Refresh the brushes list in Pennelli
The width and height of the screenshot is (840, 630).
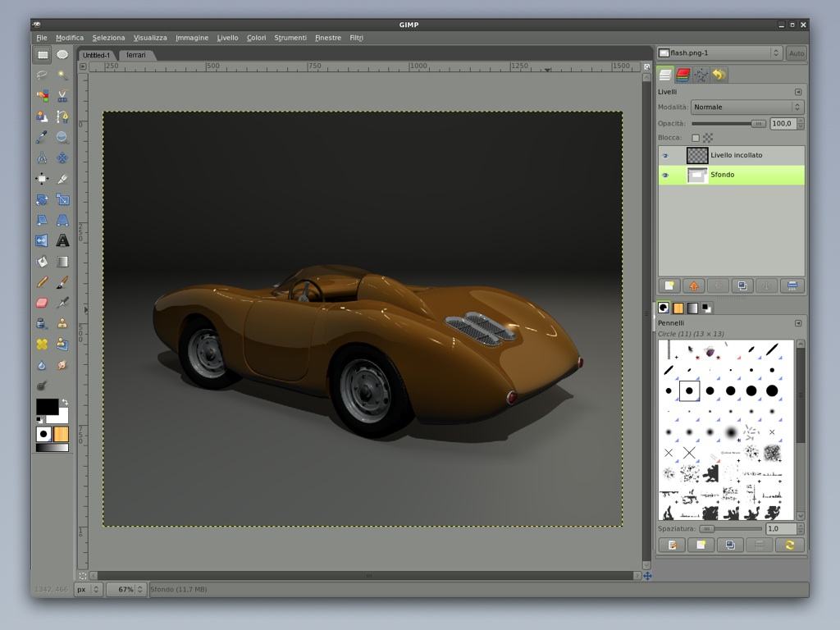tap(789, 545)
